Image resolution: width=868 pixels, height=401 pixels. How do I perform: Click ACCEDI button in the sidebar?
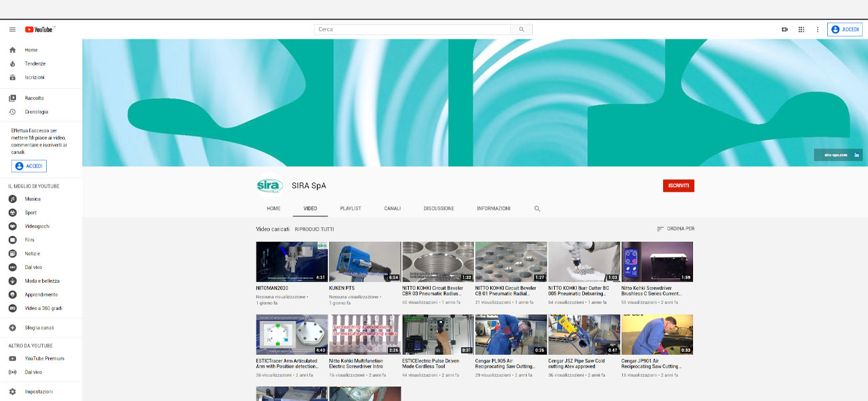29,166
